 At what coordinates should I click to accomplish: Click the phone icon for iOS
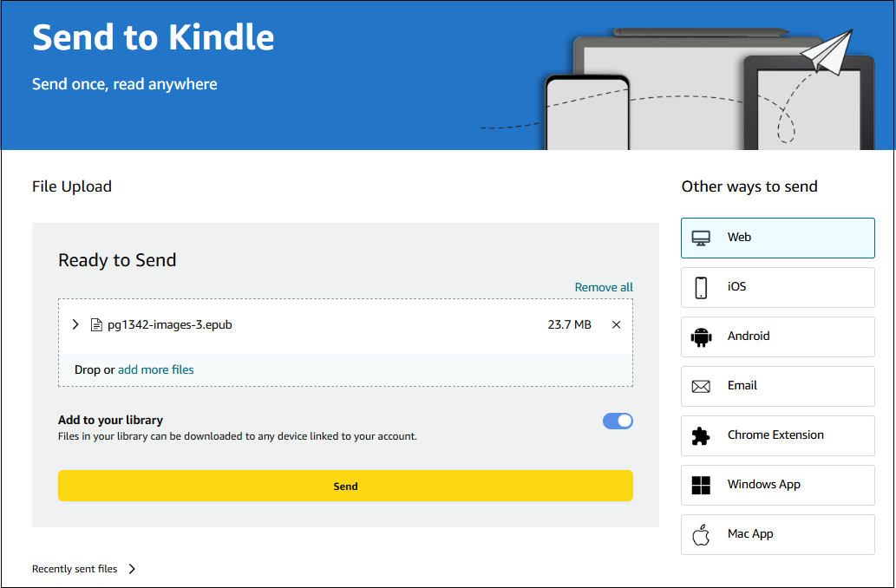(701, 287)
